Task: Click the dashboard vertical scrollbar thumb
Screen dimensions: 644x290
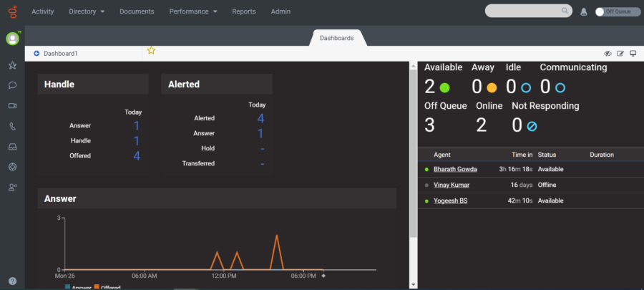Action: tap(413, 154)
